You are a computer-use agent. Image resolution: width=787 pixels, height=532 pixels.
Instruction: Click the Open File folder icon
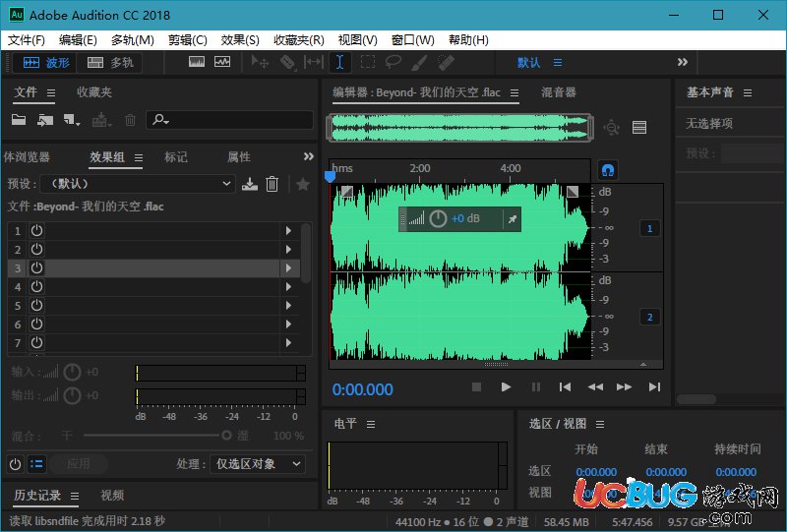tap(19, 120)
